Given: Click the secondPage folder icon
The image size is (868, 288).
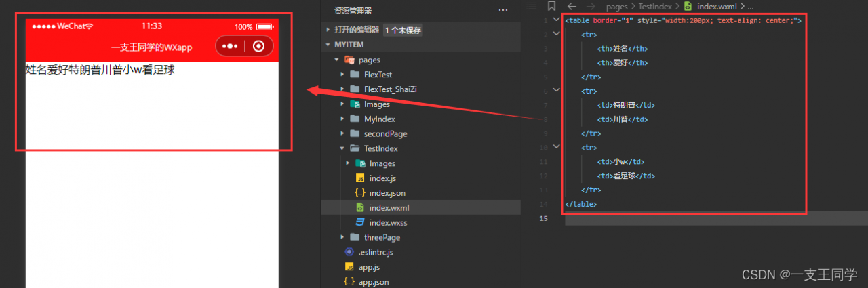Looking at the screenshot, I should click(355, 133).
